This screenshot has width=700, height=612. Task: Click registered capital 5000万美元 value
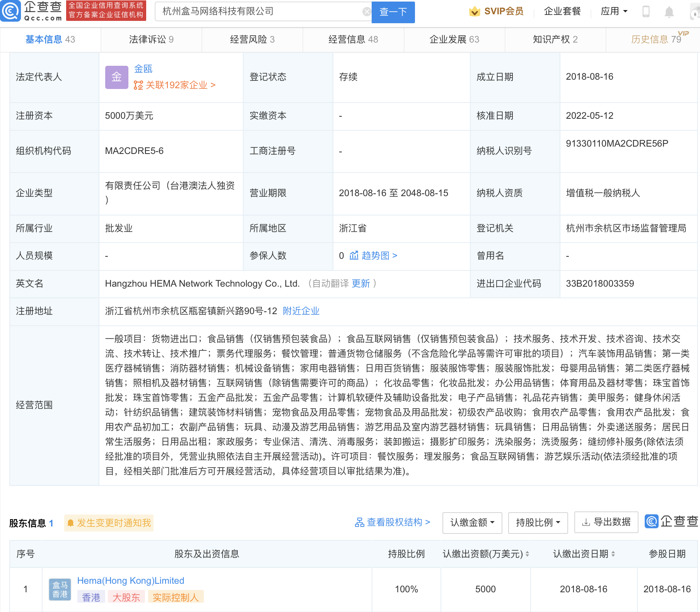point(129,116)
